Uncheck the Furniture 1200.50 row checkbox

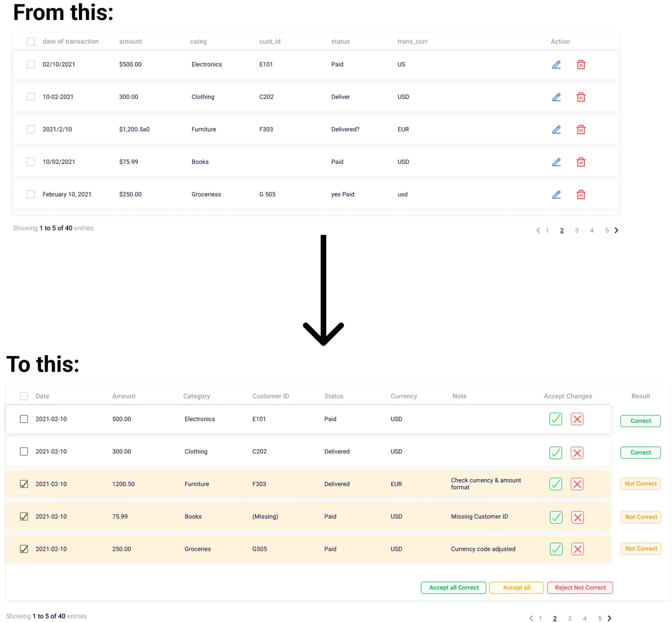pos(24,484)
